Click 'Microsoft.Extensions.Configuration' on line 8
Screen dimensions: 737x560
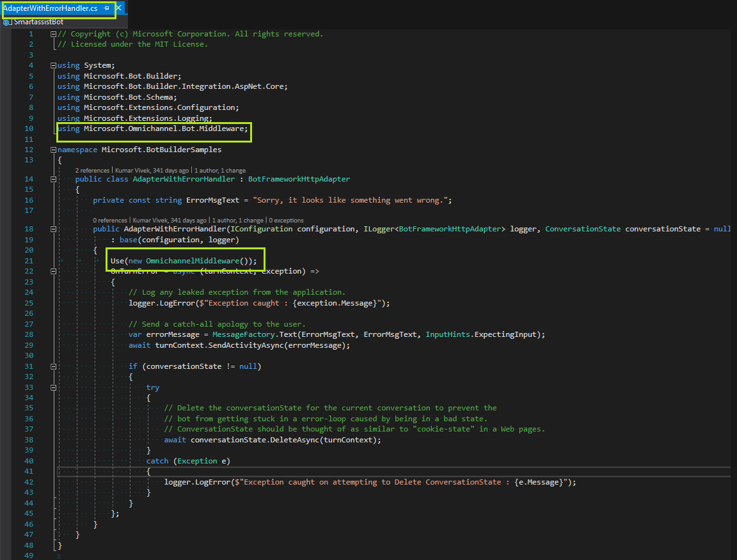159,107
